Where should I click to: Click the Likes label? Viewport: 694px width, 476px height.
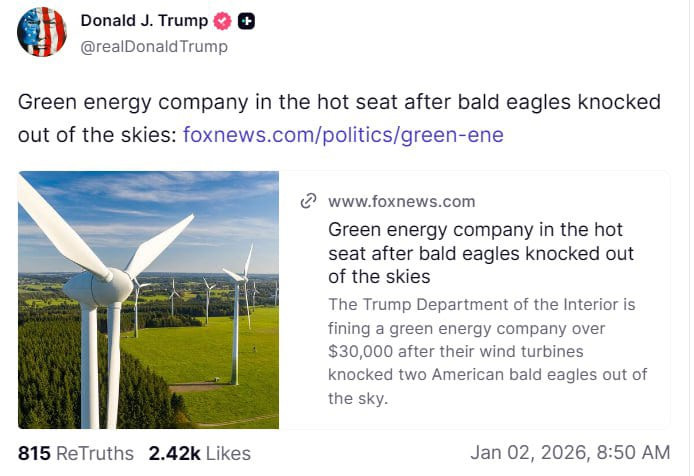[x=228, y=453]
